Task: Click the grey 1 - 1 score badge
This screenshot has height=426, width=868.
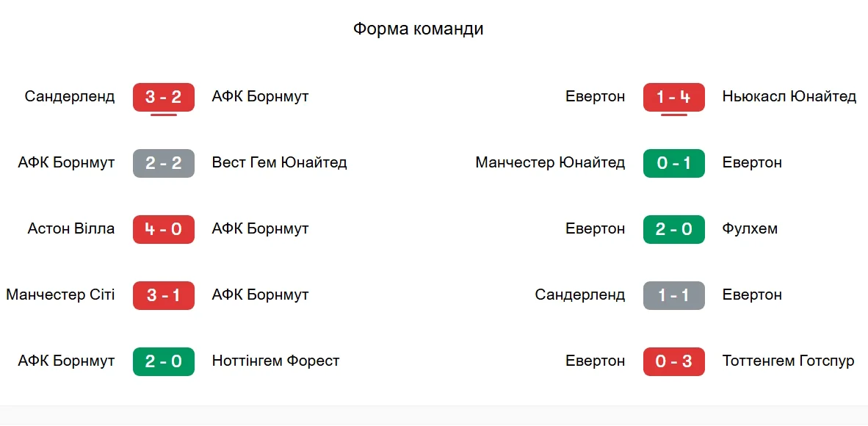Action: (673, 295)
